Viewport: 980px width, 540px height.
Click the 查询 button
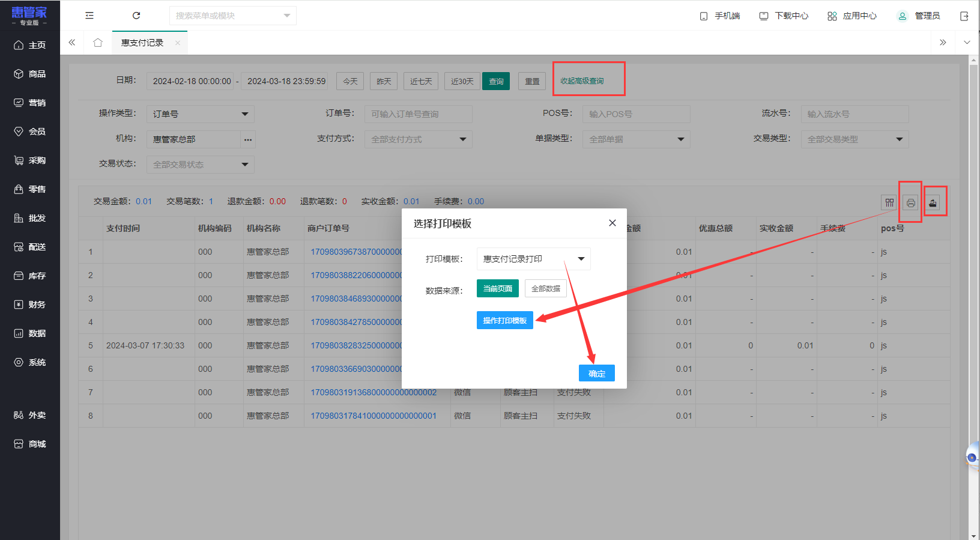pos(496,81)
